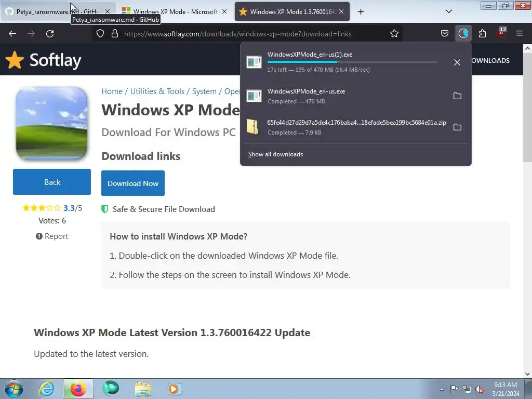
Task: Launch Internet Explorer from taskbar
Action: click(x=46, y=389)
